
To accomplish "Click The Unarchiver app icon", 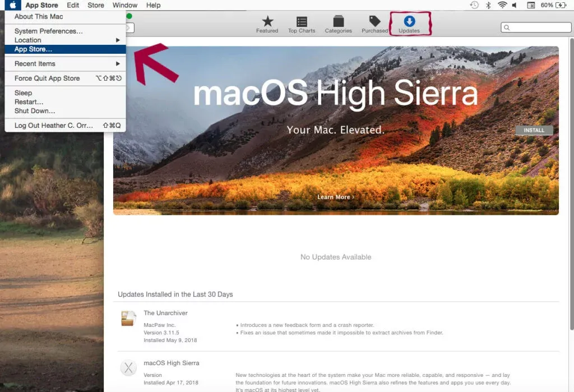I will click(x=128, y=318).
